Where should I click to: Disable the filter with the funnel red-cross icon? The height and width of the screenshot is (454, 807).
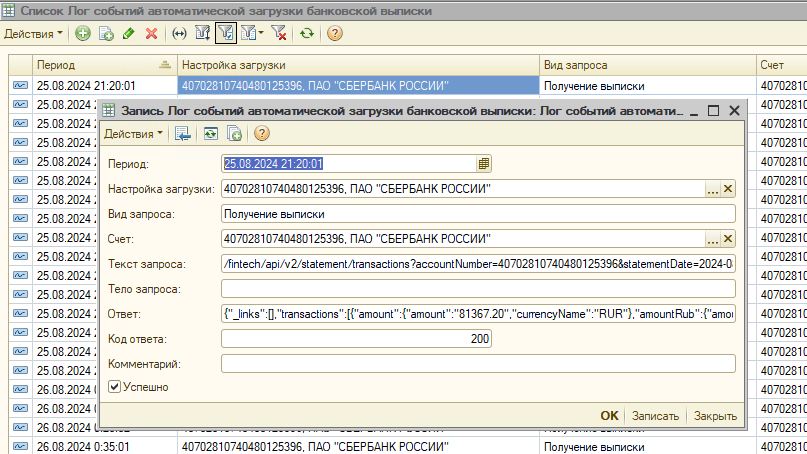click(279, 33)
